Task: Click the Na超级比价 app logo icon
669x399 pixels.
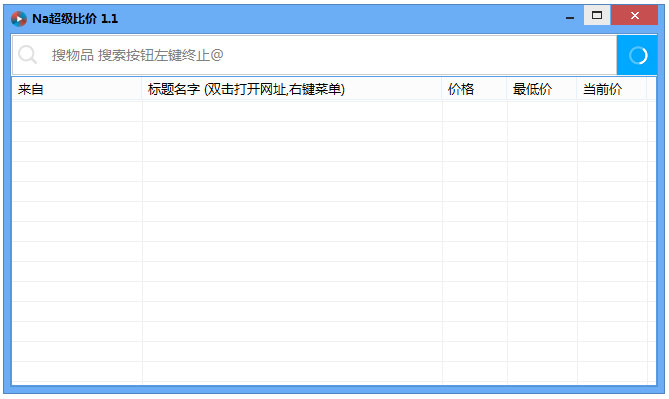Action: 19,19
